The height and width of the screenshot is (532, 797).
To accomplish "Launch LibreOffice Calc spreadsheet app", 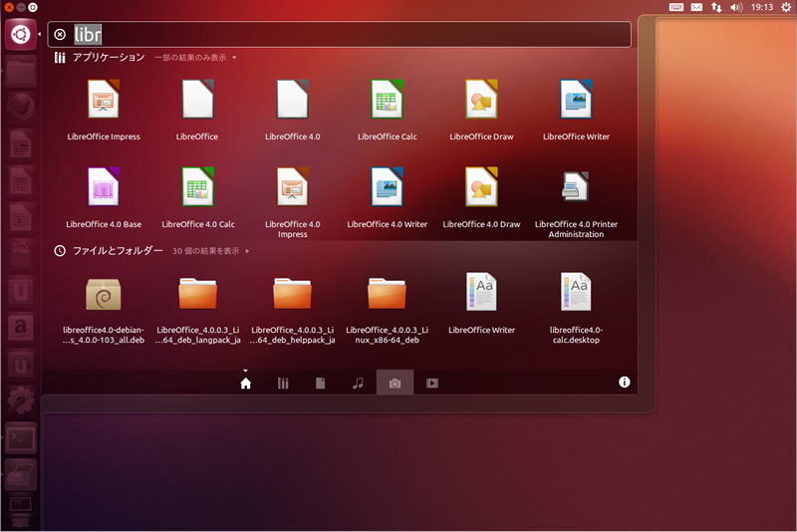I will click(387, 99).
